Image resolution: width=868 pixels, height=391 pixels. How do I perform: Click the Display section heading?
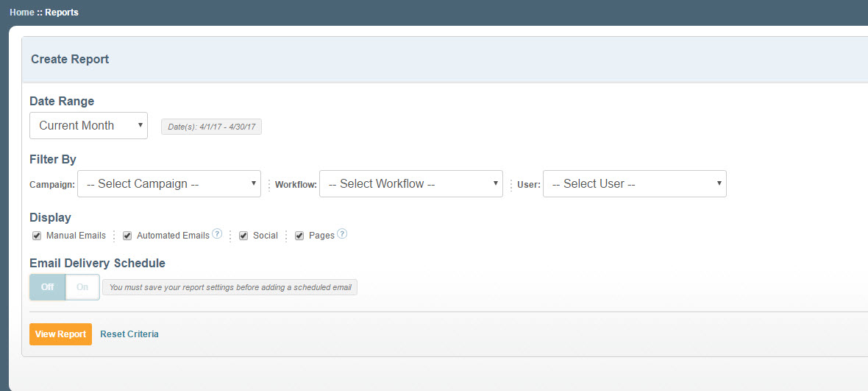(50, 218)
